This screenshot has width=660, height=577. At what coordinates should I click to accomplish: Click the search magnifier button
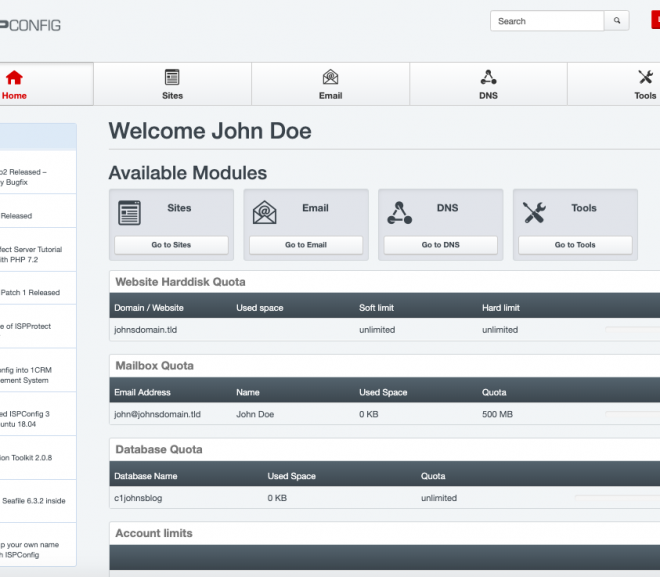pos(617,21)
